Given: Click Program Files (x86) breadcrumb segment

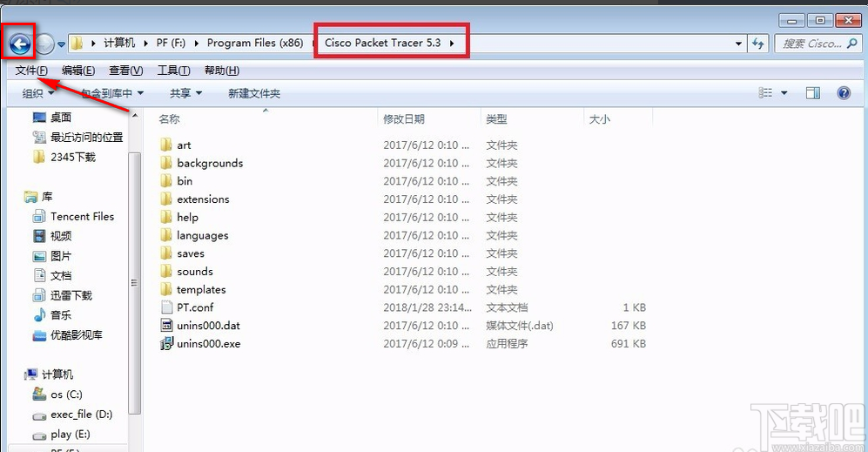Looking at the screenshot, I should (x=254, y=43).
